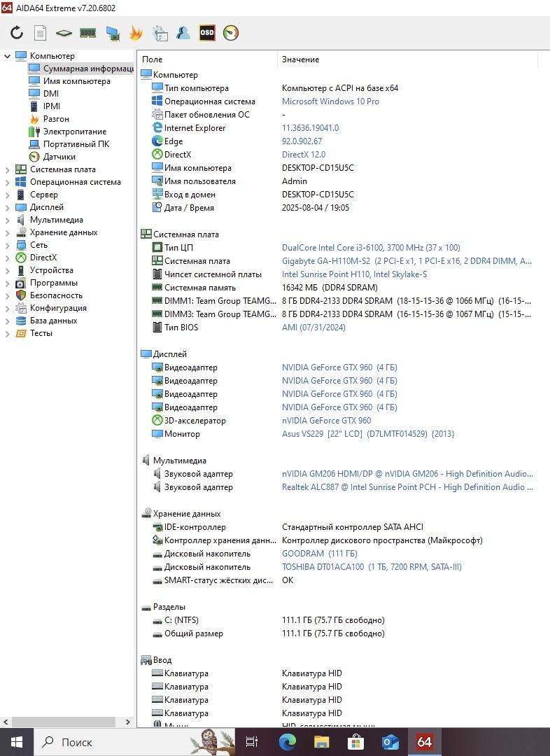Open the DualCore Intel Core i3-6100 link

click(x=371, y=247)
